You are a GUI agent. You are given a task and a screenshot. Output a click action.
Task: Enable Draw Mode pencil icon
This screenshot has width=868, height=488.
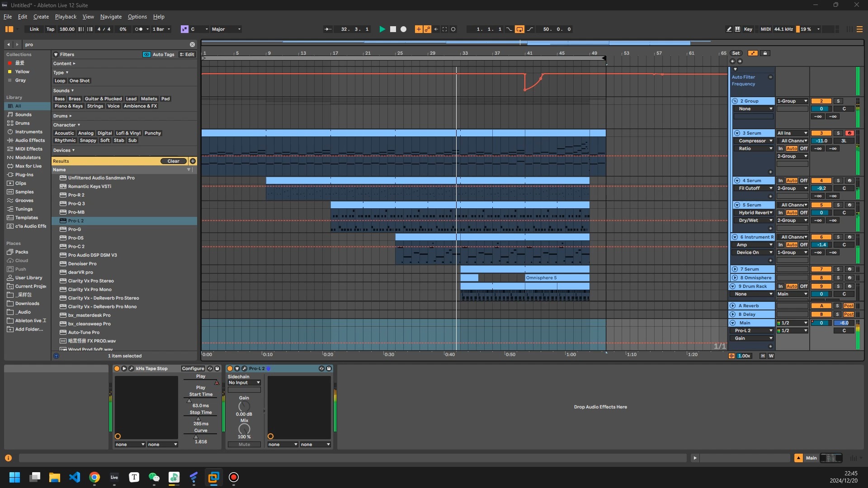point(729,29)
